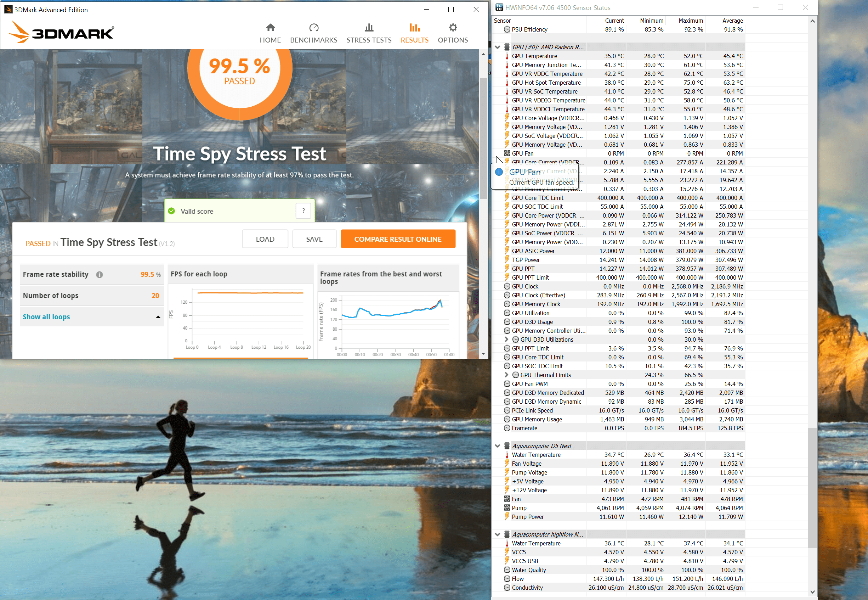
Task: Click the TGP Power lightning icon
Action: (x=507, y=260)
